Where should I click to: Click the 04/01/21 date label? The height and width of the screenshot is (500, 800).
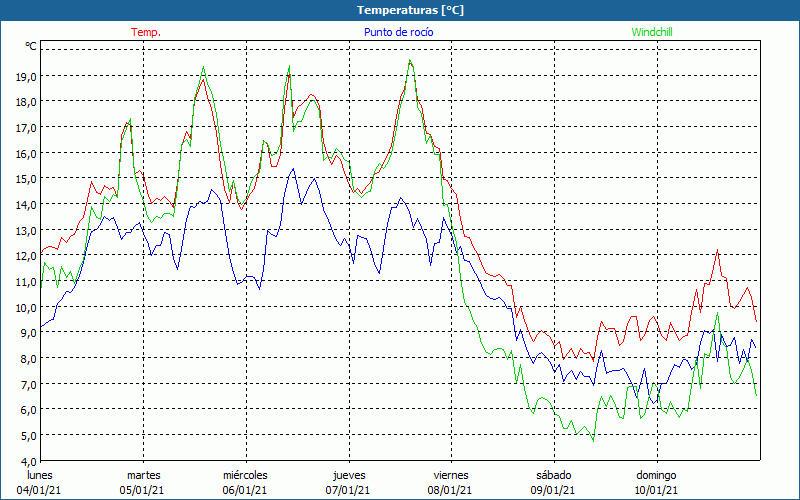(39, 490)
